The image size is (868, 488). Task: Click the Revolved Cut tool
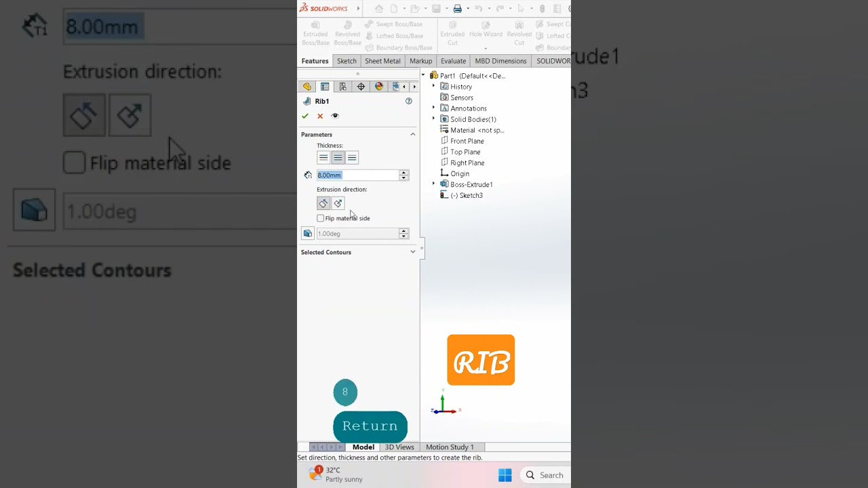(519, 34)
